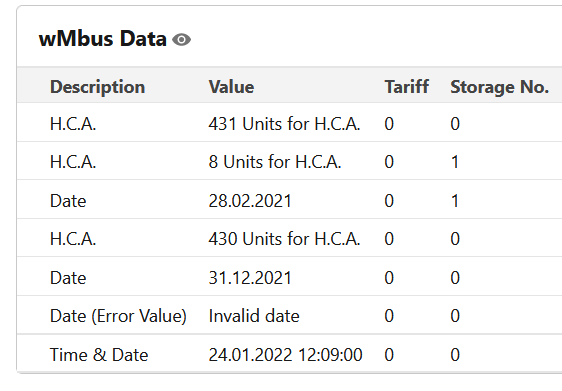562x391 pixels.
Task: Select the Date (Error Value) description cell
Action: click(118, 316)
